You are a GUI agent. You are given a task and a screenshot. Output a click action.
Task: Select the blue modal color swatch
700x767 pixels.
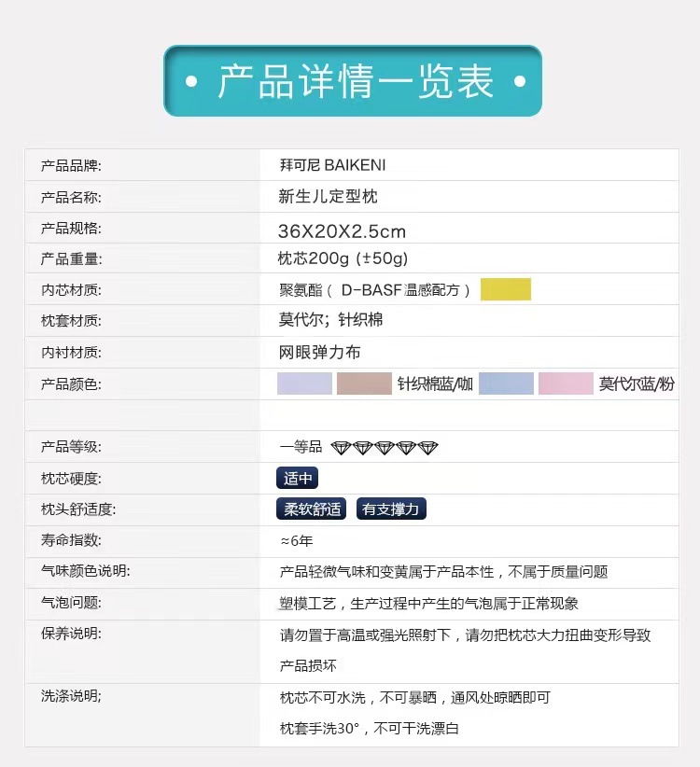[x=506, y=383]
